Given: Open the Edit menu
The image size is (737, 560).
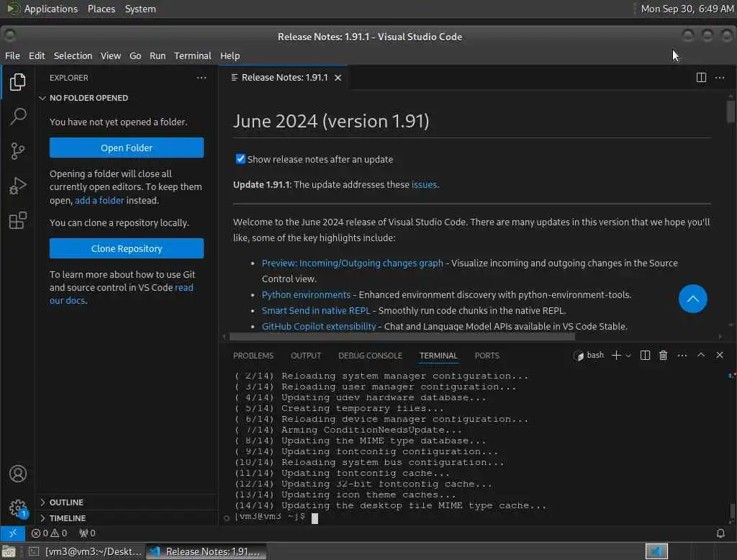Looking at the screenshot, I should tap(37, 56).
